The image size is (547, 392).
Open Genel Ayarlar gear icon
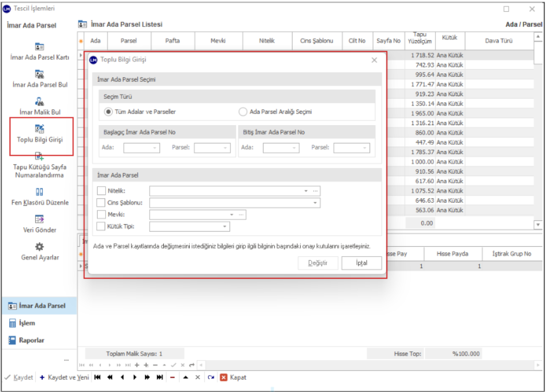[39, 247]
